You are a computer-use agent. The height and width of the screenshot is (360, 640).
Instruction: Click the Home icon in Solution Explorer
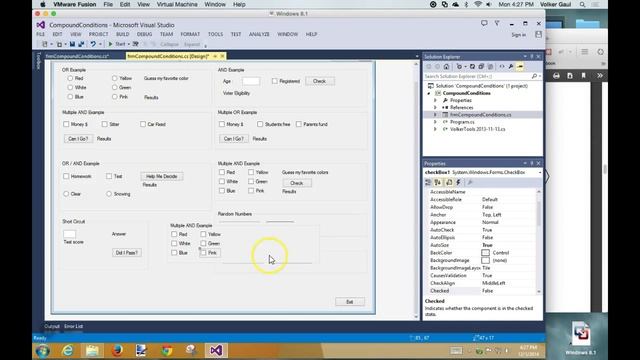[447, 67]
